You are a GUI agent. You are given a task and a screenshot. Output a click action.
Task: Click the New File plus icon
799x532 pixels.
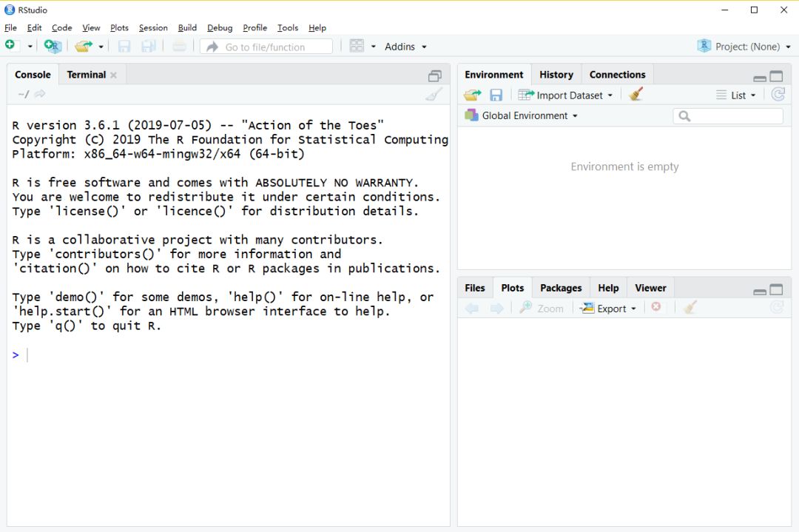pyautogui.click(x=10, y=46)
